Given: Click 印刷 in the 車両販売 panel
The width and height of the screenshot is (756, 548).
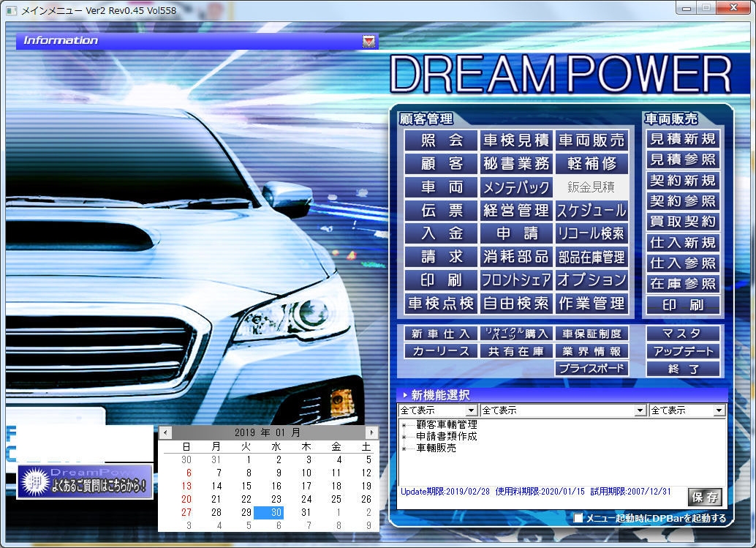Looking at the screenshot, I should point(683,305).
